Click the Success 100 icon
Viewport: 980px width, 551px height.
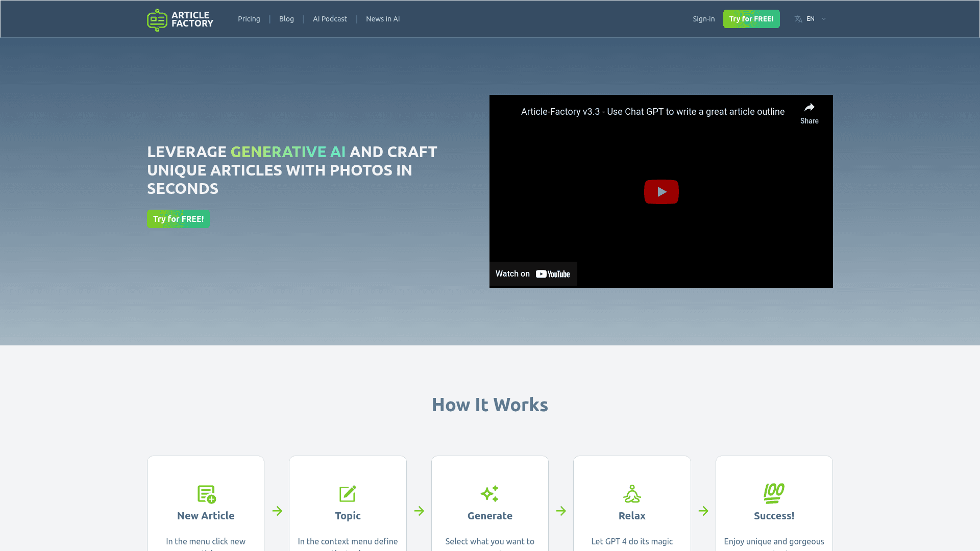774,493
